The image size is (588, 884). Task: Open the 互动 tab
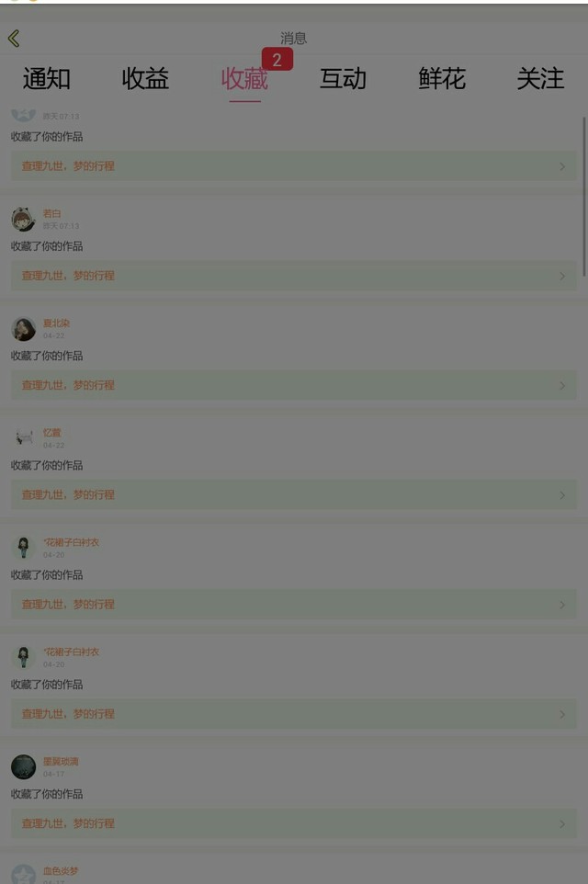click(343, 78)
